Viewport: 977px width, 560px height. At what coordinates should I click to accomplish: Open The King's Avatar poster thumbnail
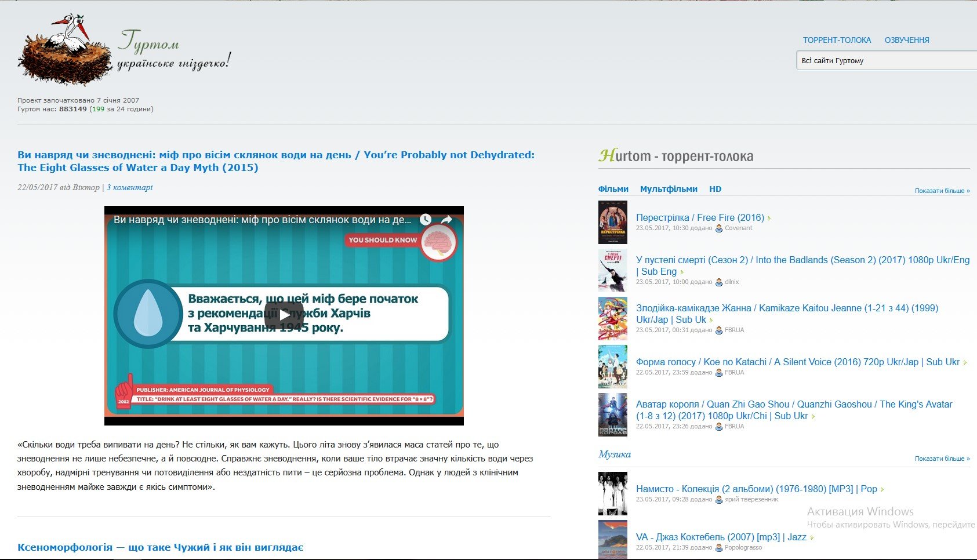point(612,414)
